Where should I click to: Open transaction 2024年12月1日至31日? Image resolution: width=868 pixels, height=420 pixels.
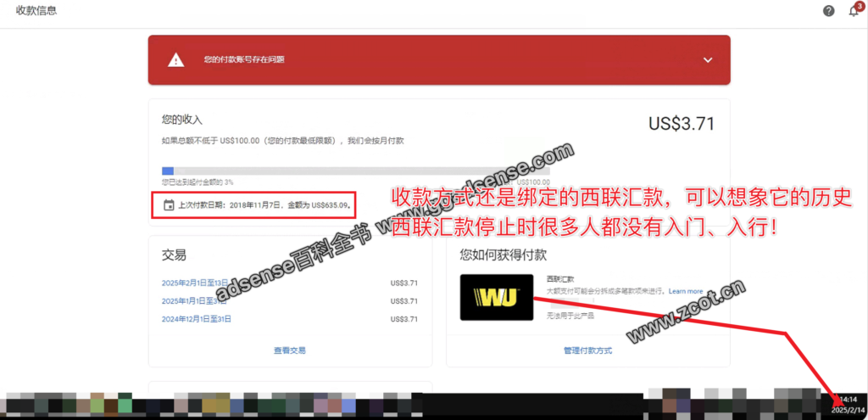pyautogui.click(x=197, y=319)
